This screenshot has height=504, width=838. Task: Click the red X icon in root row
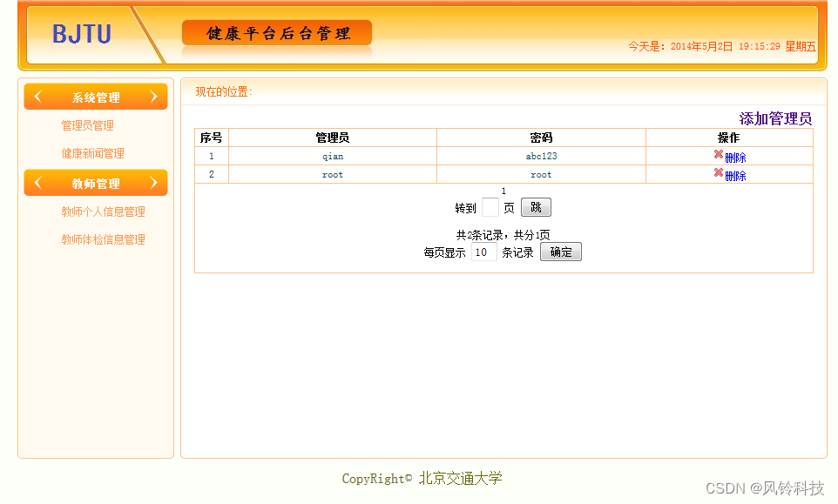point(719,172)
